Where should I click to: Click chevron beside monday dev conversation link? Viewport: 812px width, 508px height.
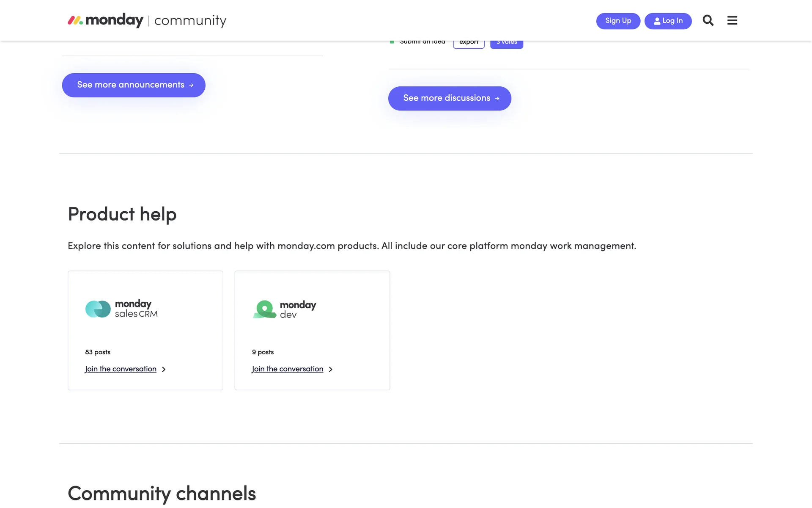331,370
